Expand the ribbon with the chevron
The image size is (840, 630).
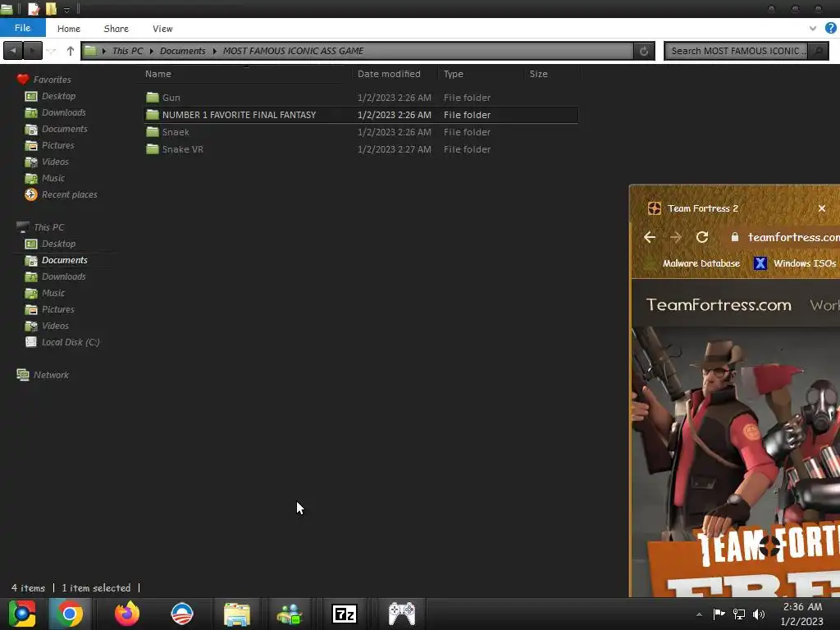813,29
